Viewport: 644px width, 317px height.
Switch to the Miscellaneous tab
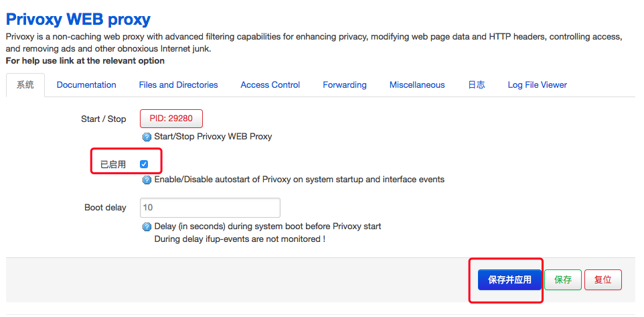pos(417,85)
